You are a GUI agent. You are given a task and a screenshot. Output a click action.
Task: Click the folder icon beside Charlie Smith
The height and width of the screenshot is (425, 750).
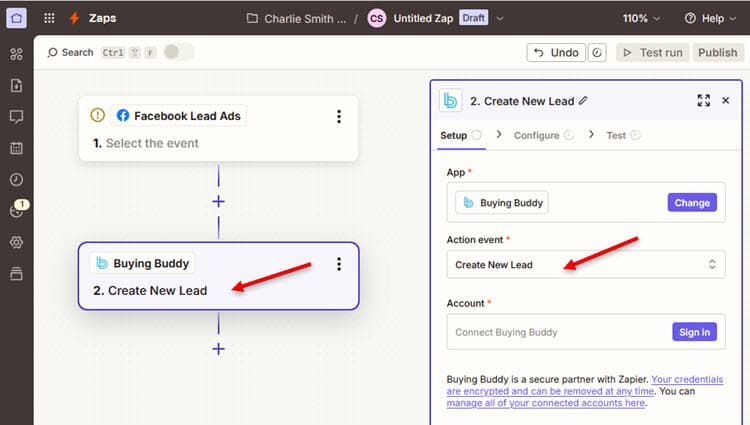pyautogui.click(x=252, y=18)
